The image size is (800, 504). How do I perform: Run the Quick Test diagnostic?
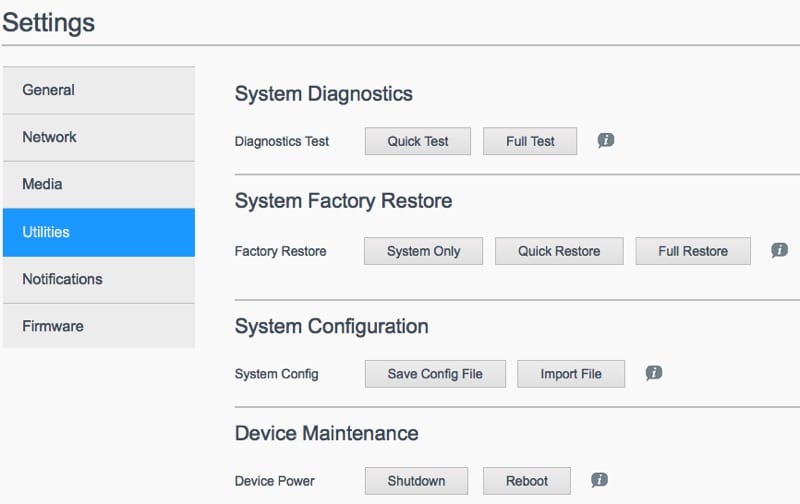click(418, 141)
